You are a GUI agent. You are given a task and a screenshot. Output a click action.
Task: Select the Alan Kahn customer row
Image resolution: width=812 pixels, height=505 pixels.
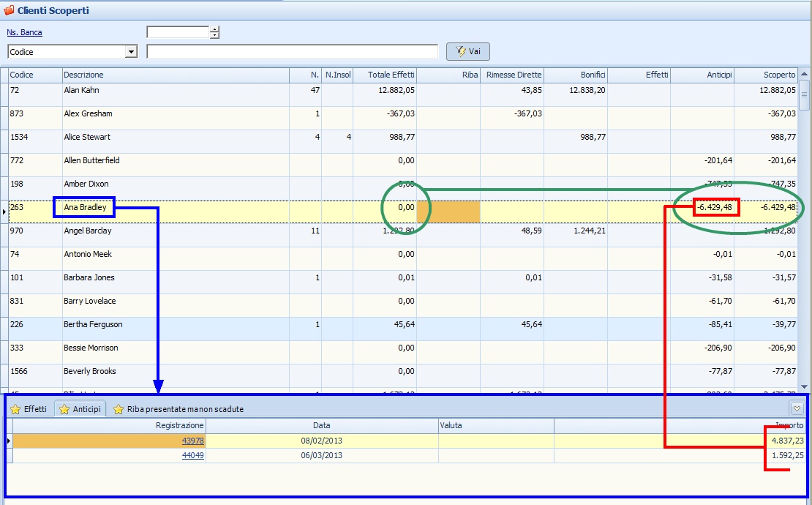click(x=81, y=90)
